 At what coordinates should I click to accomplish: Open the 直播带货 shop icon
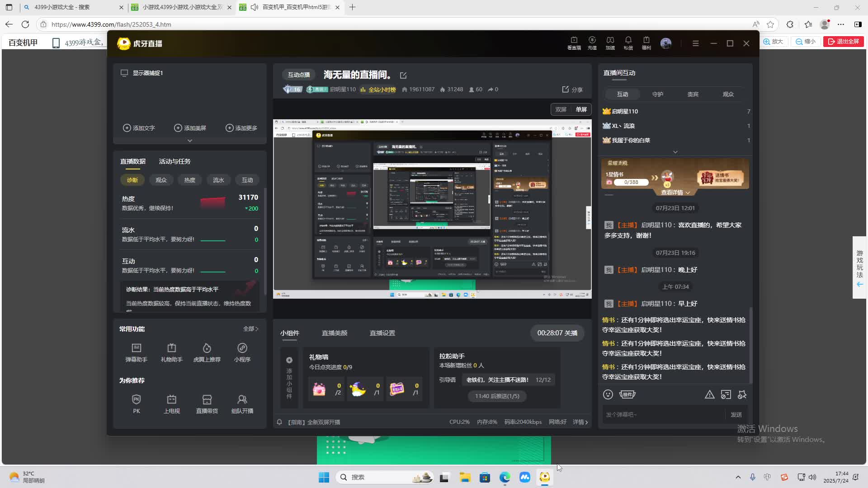pos(207,400)
